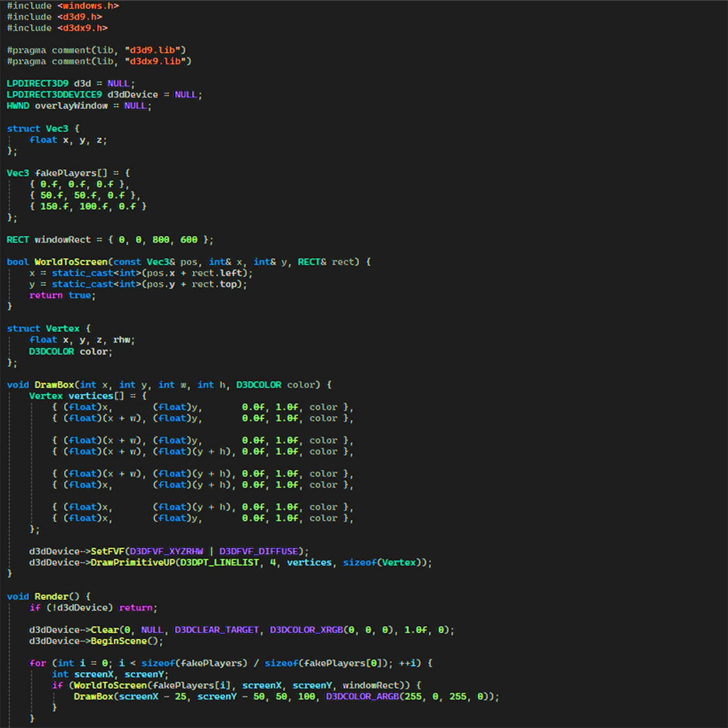Click the DrawPrimitiveUP method call
This screenshot has width=728, height=728.
tap(133, 563)
